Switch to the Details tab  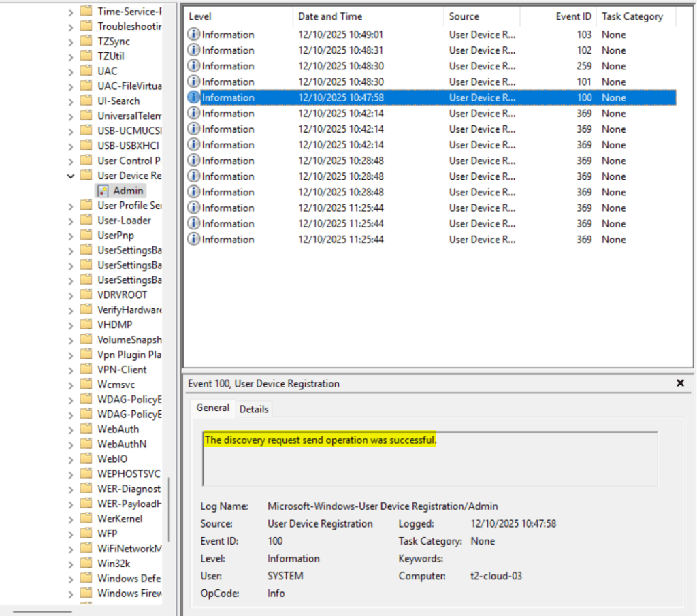(x=254, y=409)
